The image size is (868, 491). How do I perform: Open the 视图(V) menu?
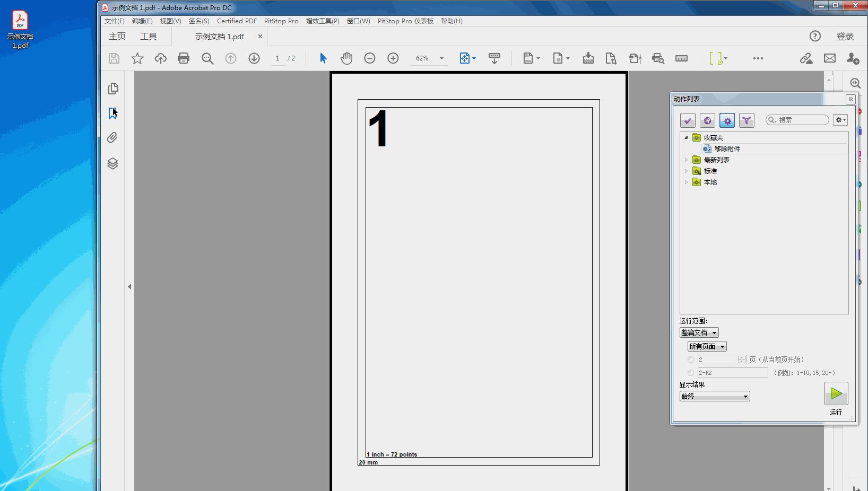point(171,21)
